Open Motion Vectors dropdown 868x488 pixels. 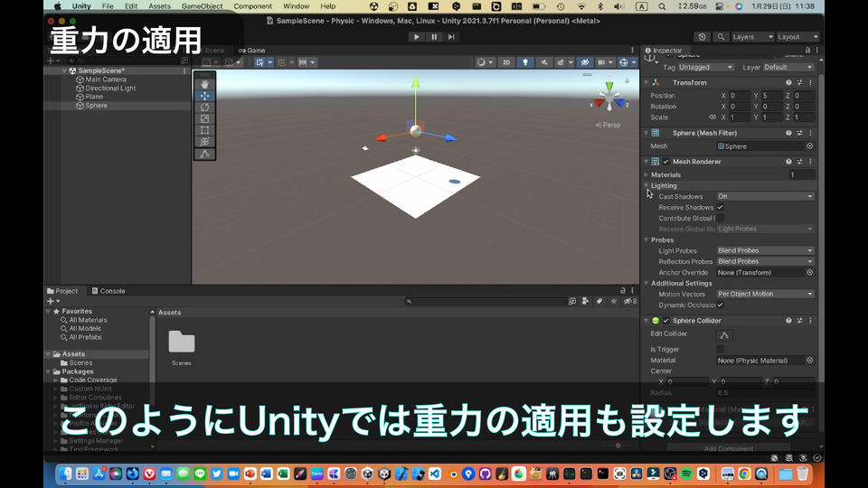pyautogui.click(x=765, y=295)
